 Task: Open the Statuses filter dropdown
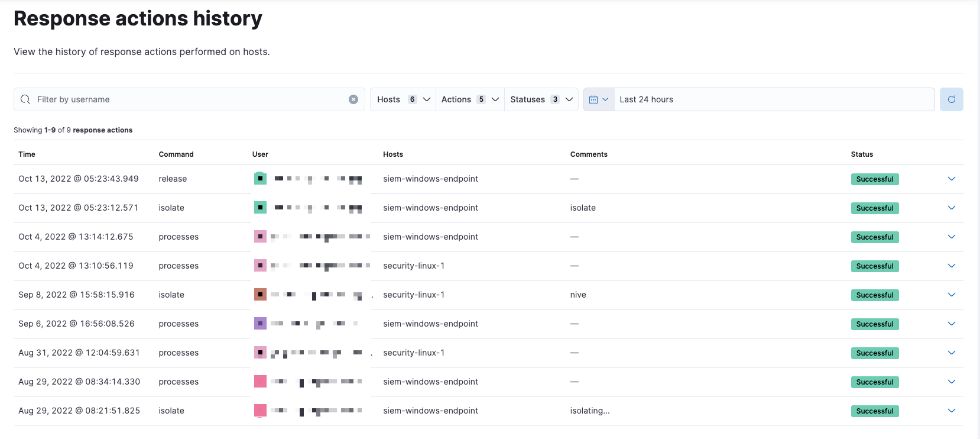pos(541,99)
